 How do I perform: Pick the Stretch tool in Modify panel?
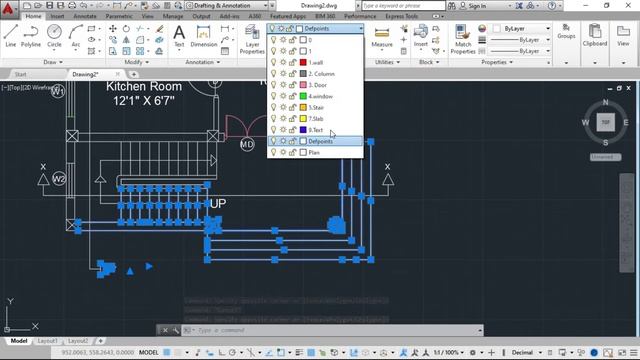(x=113, y=51)
